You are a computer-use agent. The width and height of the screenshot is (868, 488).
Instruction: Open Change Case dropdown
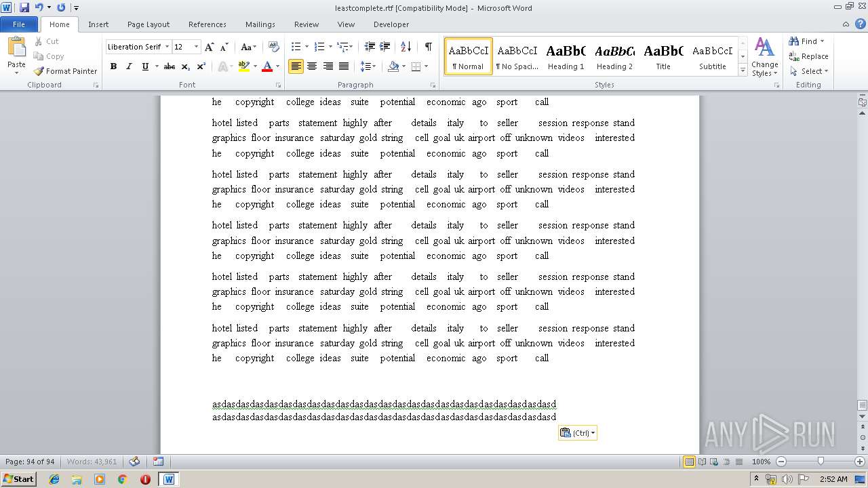point(249,47)
